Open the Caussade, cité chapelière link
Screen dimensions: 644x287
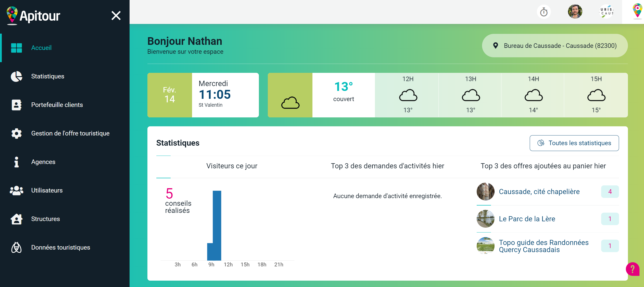539,192
